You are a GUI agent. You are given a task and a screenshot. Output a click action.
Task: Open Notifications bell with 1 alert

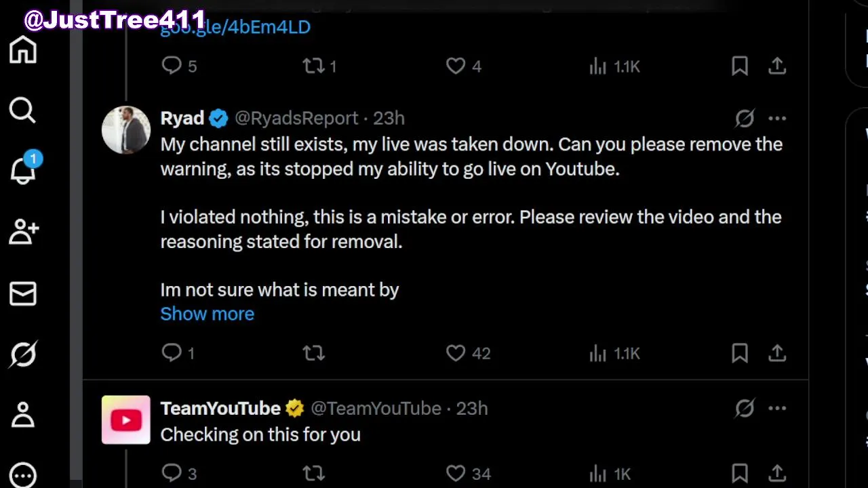point(23,170)
